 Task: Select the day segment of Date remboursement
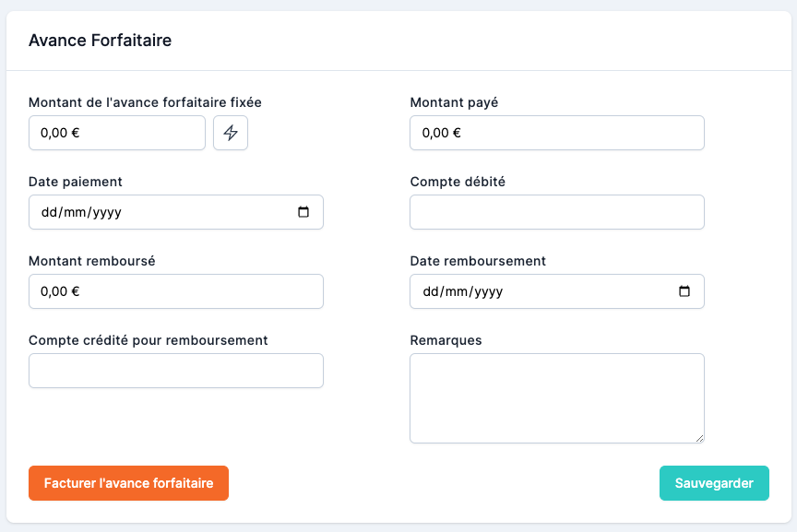point(430,291)
